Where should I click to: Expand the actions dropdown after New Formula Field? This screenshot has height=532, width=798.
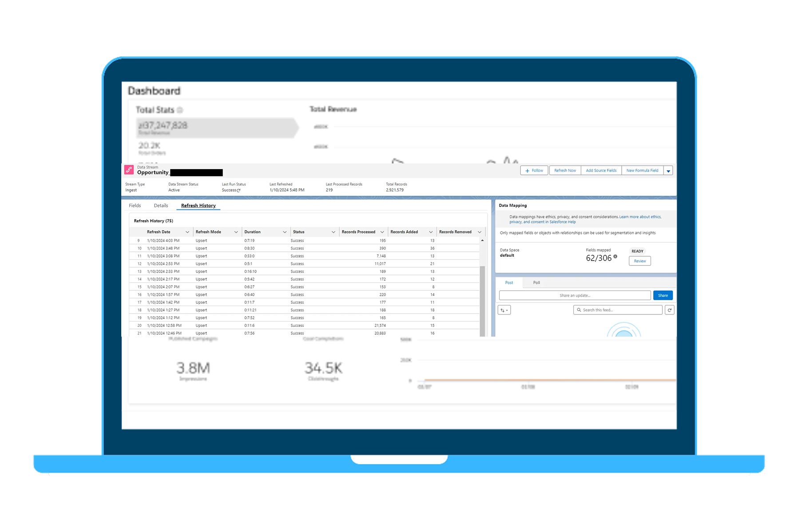click(x=668, y=171)
